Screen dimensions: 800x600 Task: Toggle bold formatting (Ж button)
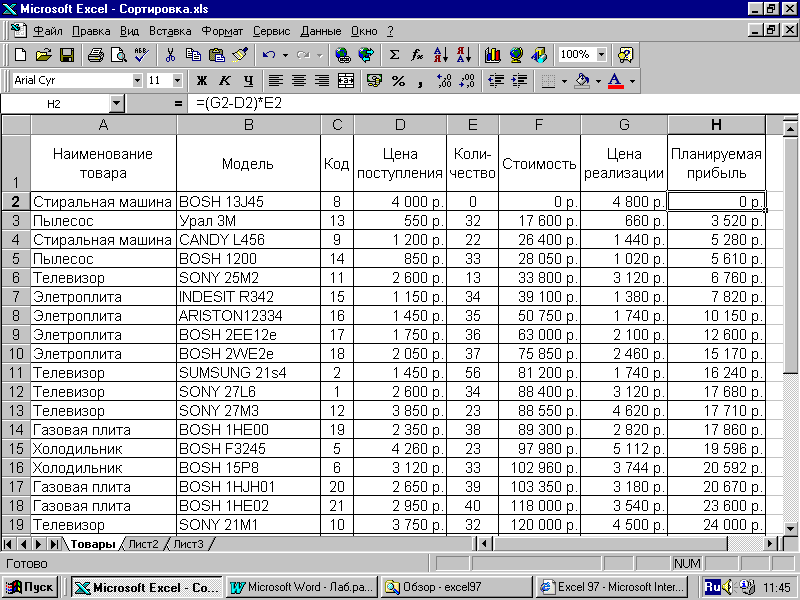(x=201, y=80)
